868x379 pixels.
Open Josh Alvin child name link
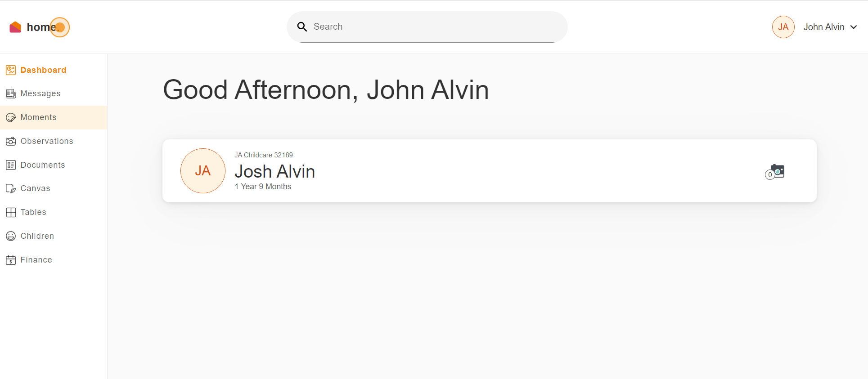[274, 171]
